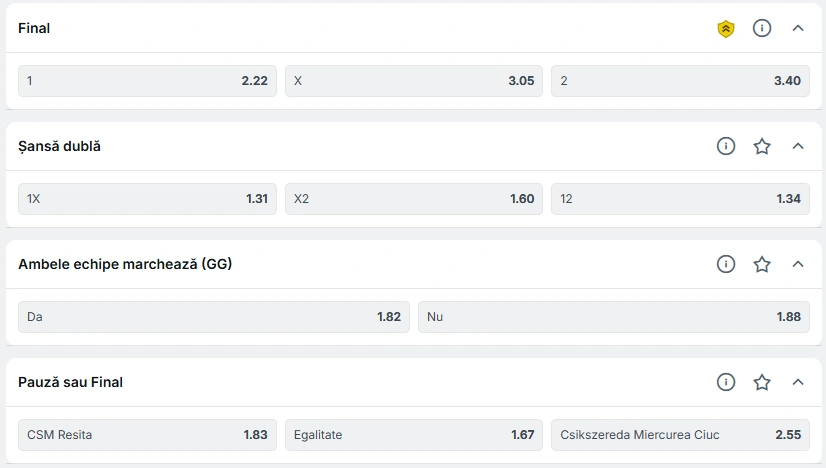Click the yellow shield boost icon in Final
Image resolution: width=826 pixels, height=468 pixels.
click(x=726, y=28)
